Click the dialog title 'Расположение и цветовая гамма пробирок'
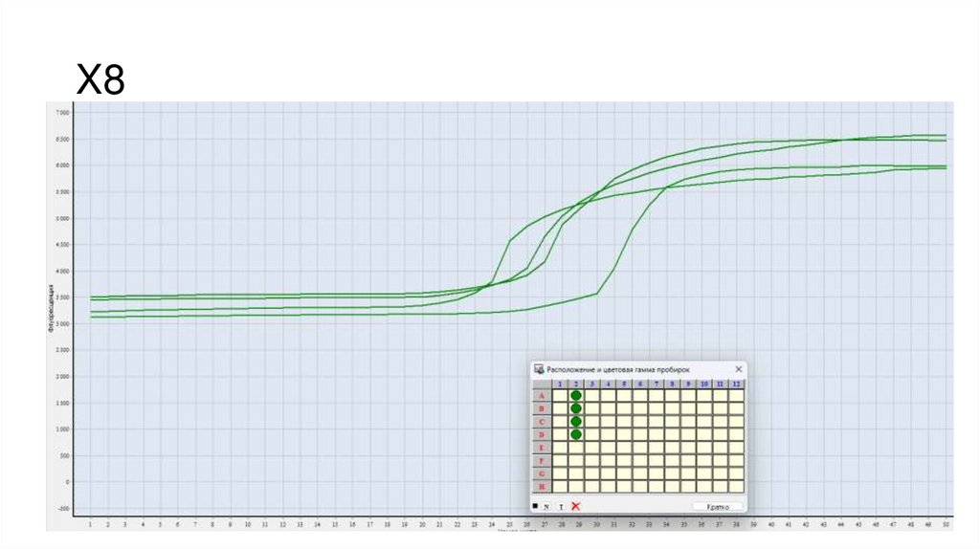This screenshot has width=980, height=549. pos(618,370)
